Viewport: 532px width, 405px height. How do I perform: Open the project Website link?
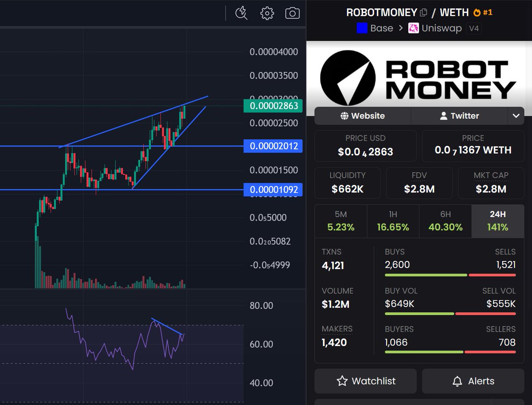coord(363,116)
